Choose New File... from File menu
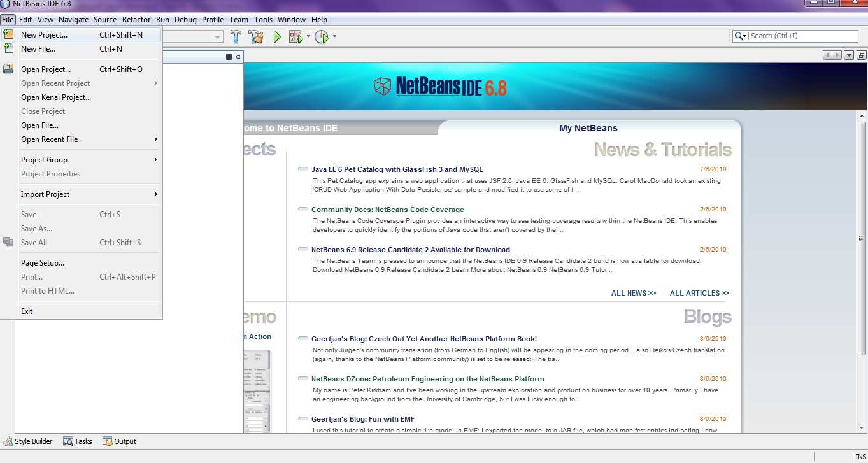Viewport: 868px width, 463px height. click(x=82, y=49)
